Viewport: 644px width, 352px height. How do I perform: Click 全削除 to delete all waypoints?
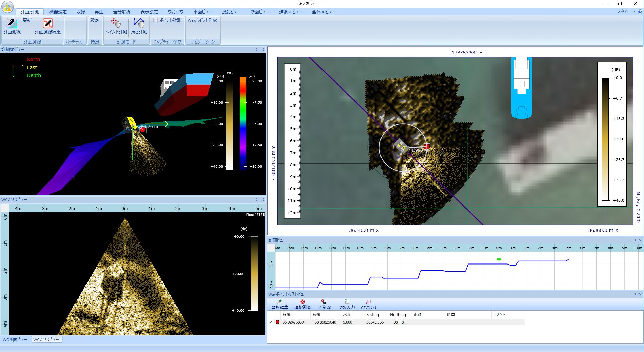pos(324,305)
